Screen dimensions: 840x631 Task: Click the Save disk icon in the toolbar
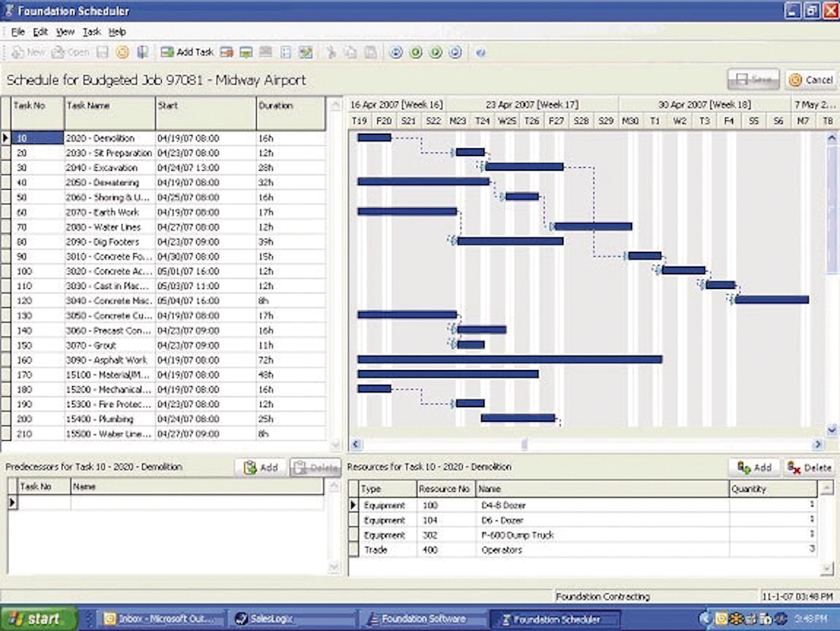click(x=104, y=52)
